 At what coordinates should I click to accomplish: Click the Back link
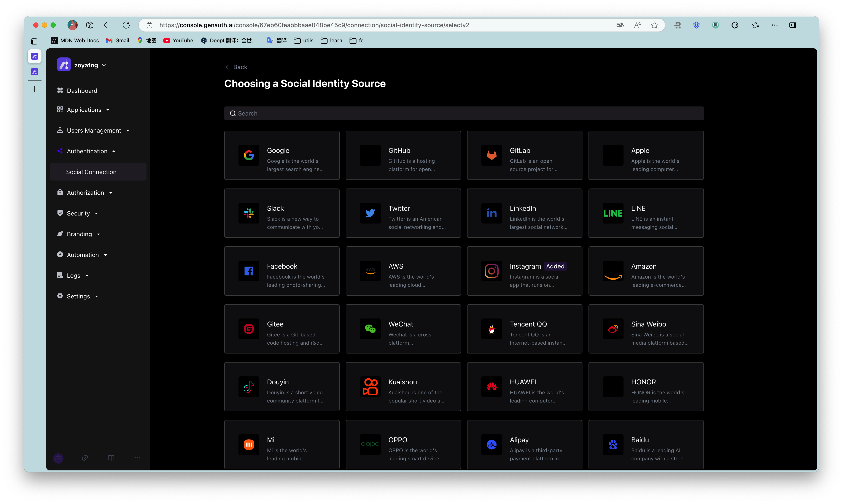[x=236, y=67]
